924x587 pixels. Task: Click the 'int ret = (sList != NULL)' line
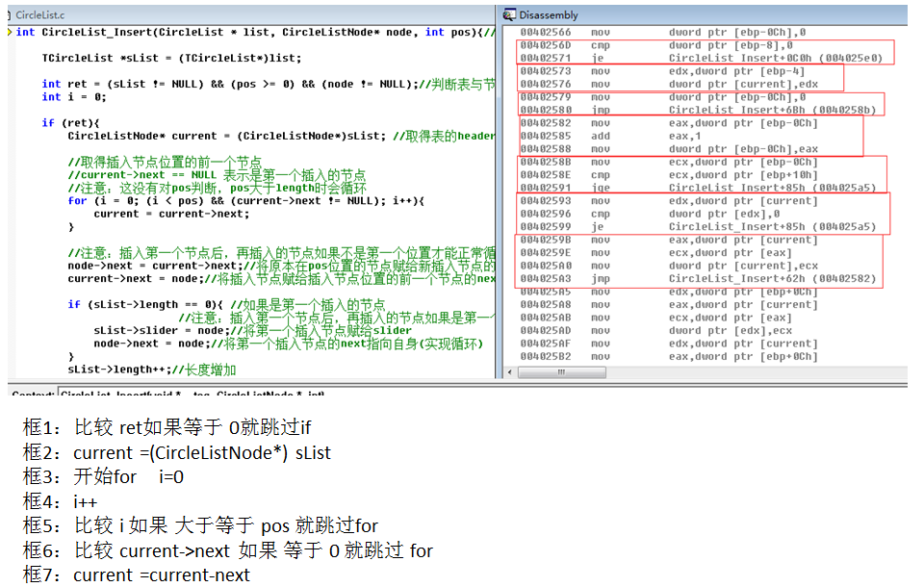coord(269,84)
